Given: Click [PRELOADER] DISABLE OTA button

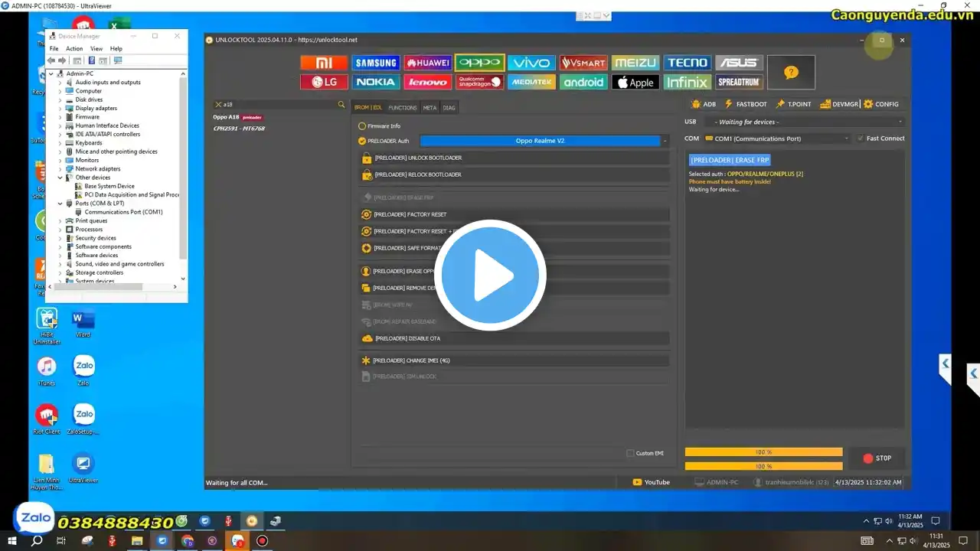Looking at the screenshot, I should point(514,338).
